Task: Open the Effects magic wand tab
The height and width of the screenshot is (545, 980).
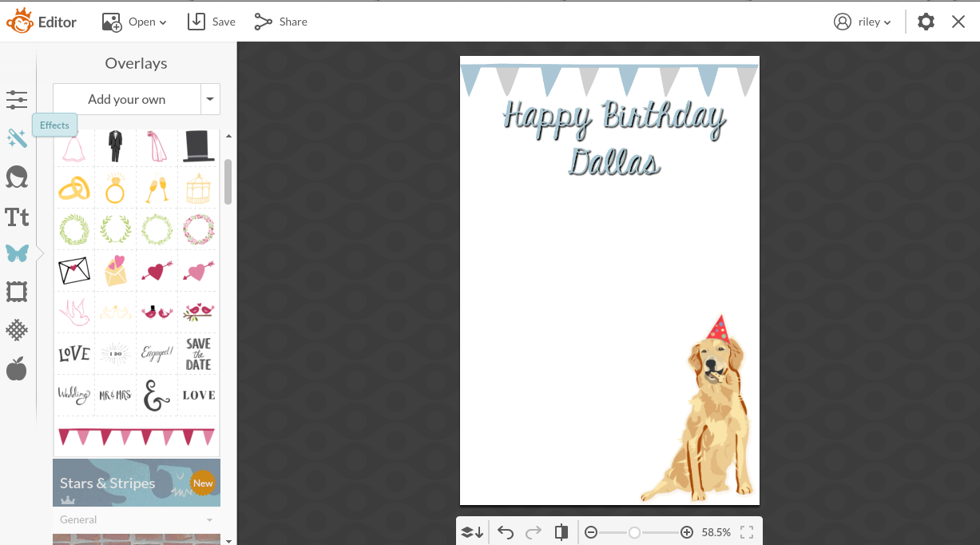Action: point(17,138)
